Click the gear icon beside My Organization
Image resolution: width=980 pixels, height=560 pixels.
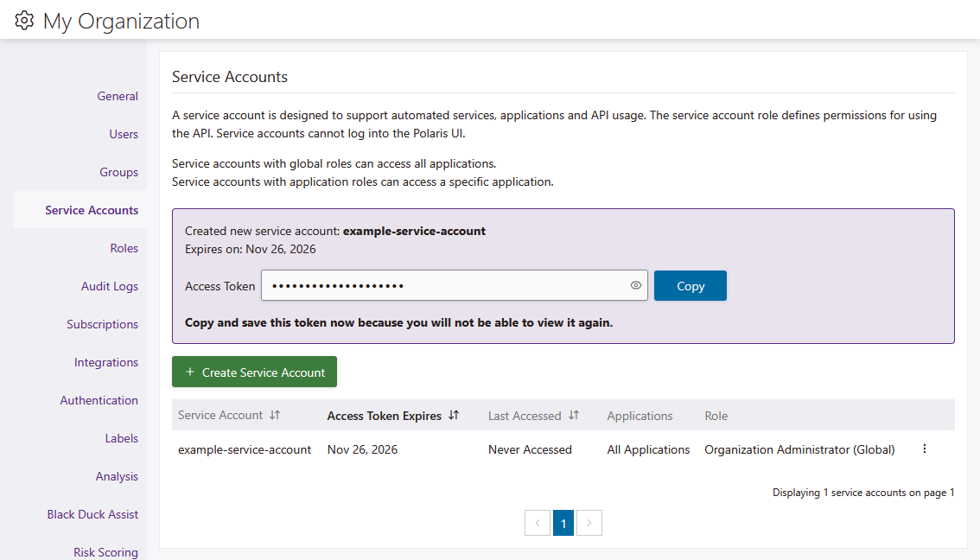point(24,20)
